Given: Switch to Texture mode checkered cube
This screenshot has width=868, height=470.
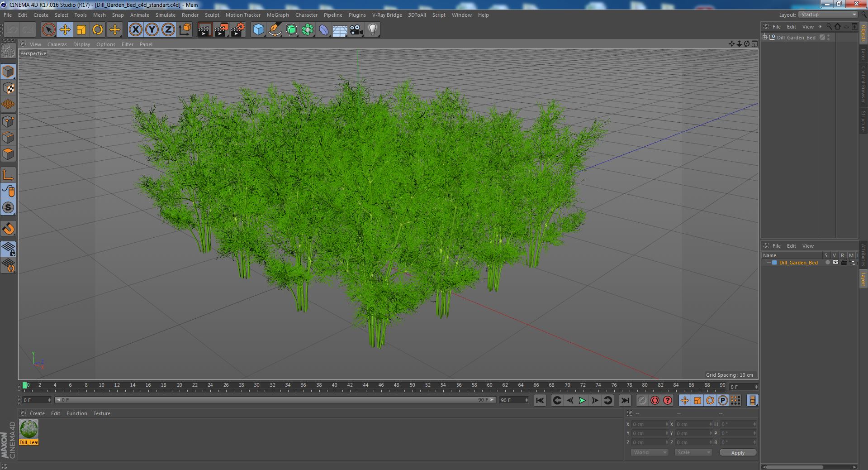Looking at the screenshot, I should click(8, 88).
